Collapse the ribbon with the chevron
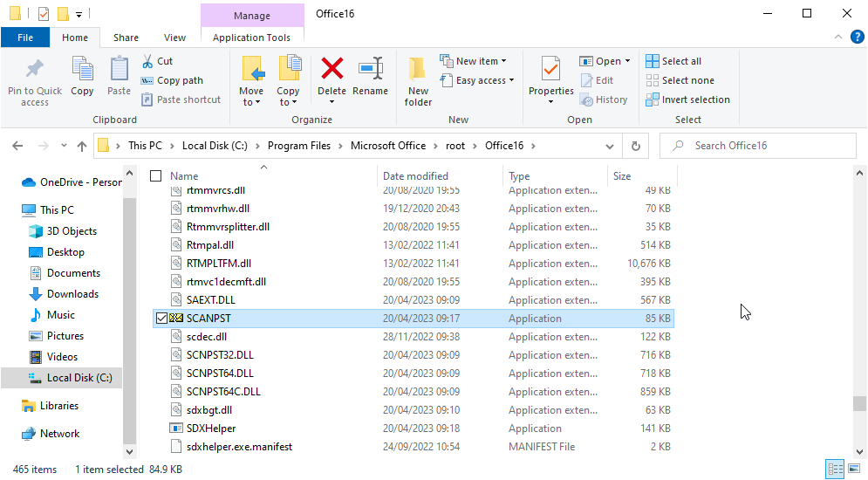 click(x=838, y=38)
